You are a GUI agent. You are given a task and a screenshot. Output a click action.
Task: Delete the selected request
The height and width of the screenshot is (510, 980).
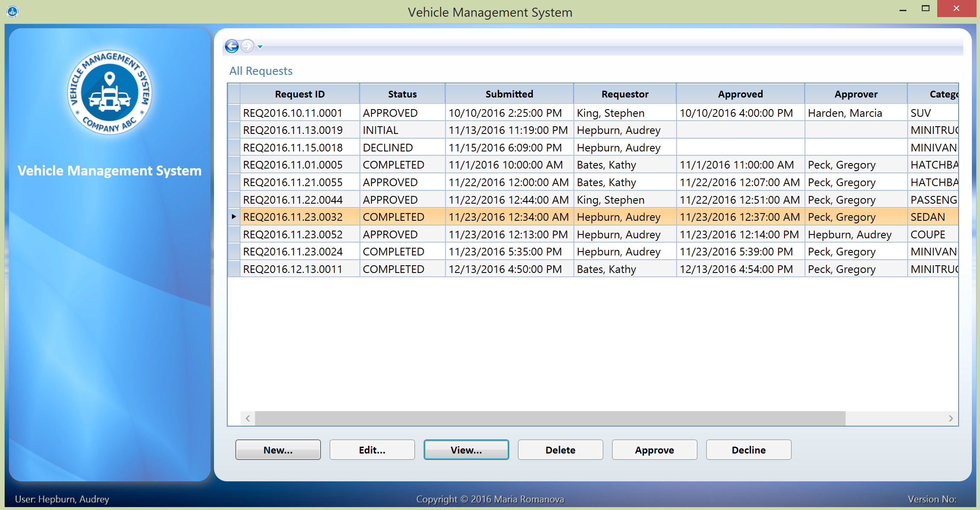pyautogui.click(x=560, y=450)
